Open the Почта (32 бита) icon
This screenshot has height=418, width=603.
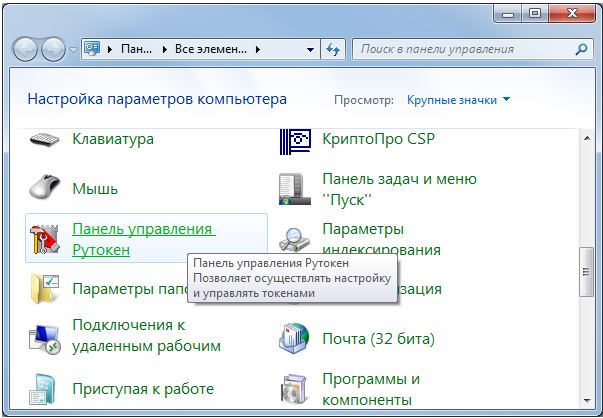(294, 338)
